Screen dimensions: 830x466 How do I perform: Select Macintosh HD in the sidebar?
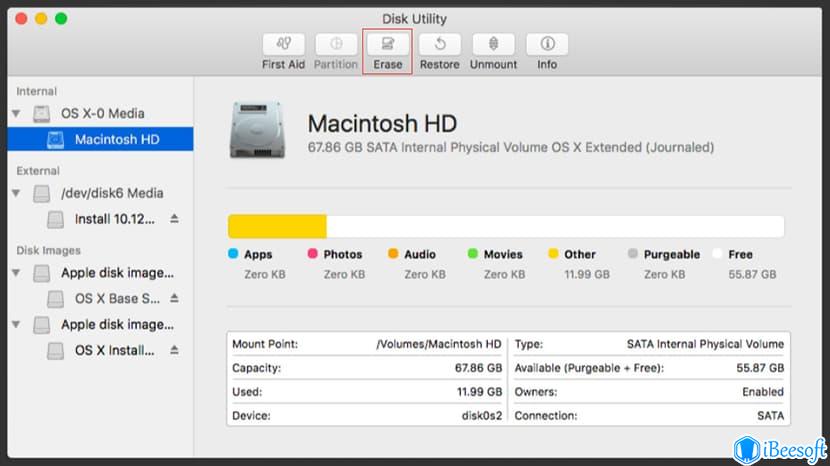pyautogui.click(x=101, y=139)
